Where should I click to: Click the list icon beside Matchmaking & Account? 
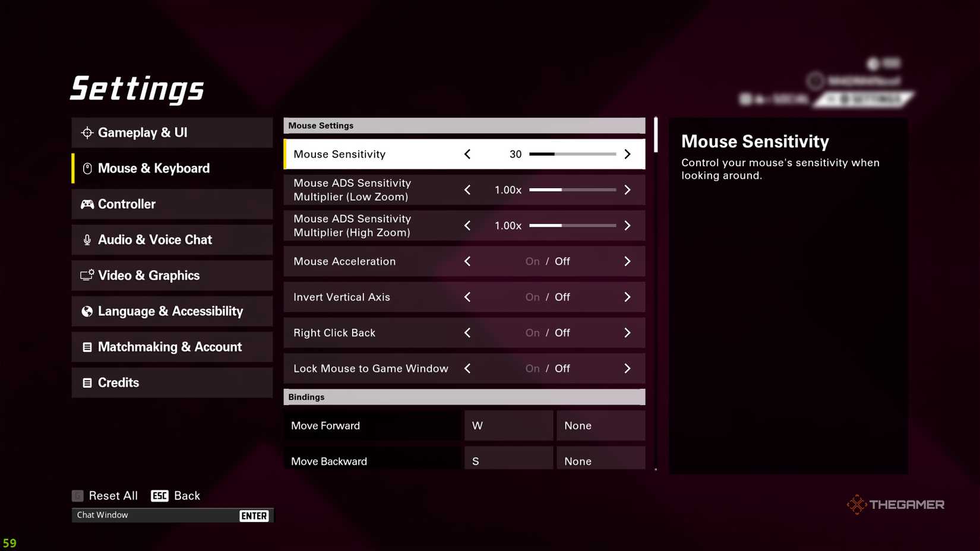tap(87, 347)
